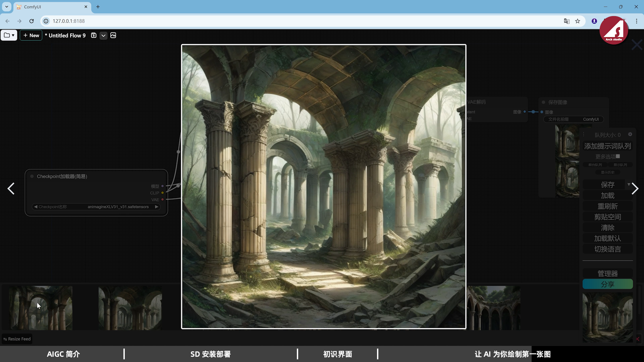This screenshot has width=644, height=362.
Task: Open the second ruins feed thumbnail
Action: (130, 308)
